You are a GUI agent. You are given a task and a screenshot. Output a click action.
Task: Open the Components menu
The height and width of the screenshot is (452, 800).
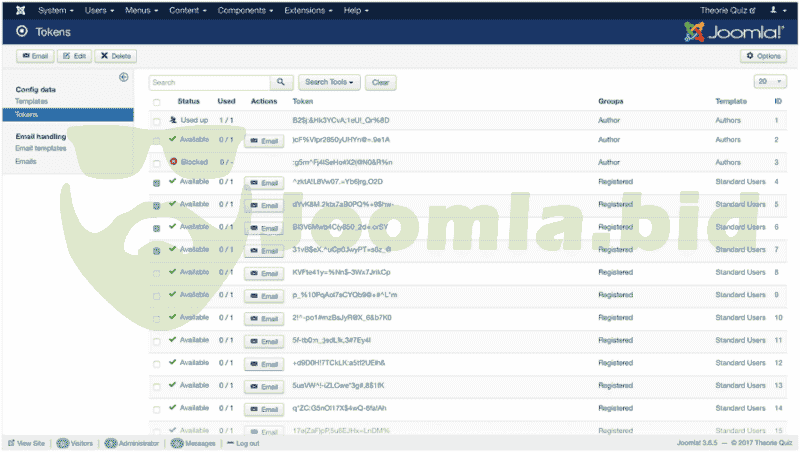click(244, 10)
